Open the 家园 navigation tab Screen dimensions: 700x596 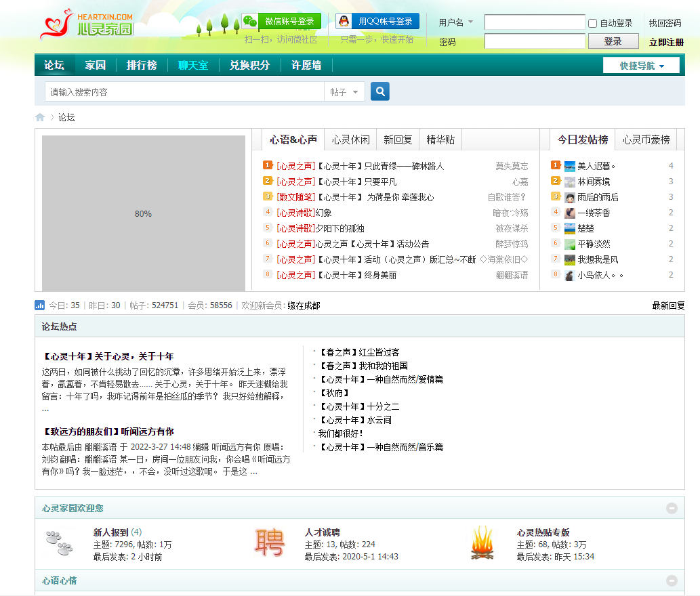[x=95, y=65]
